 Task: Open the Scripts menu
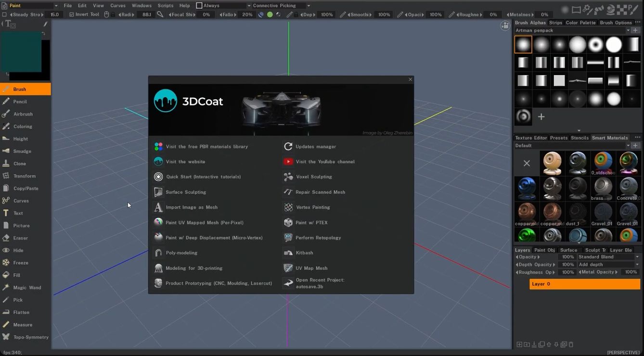(166, 6)
